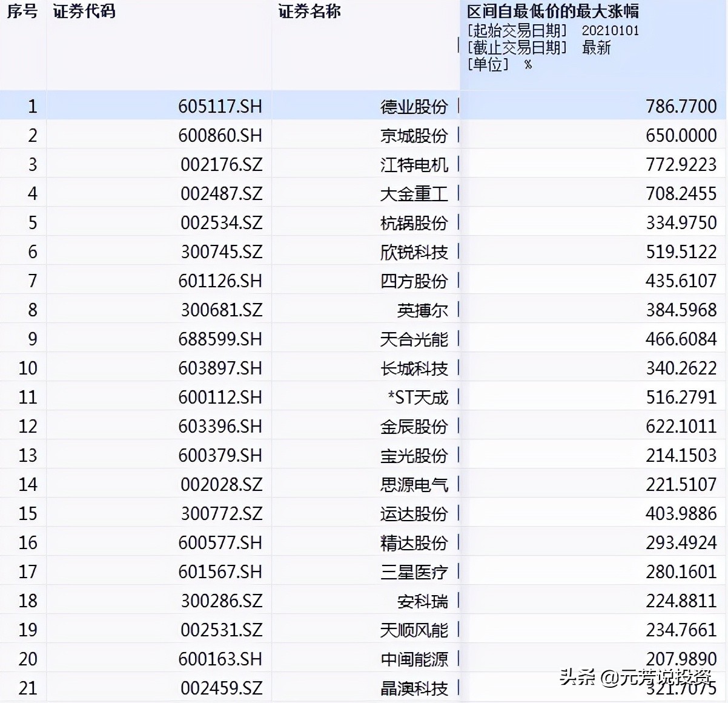
Task: Click the value 772.9223
Action: [x=681, y=165]
